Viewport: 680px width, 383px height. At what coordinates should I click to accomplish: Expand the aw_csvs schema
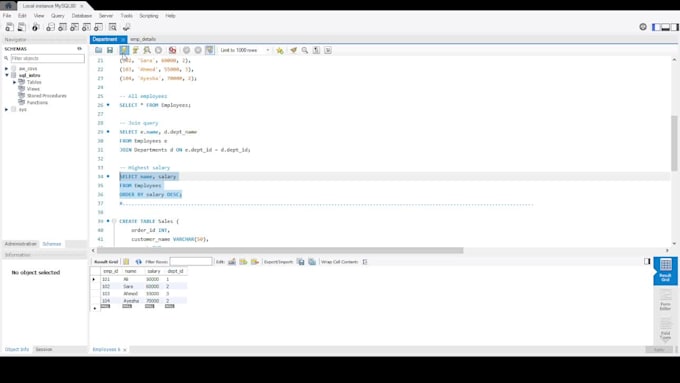(7, 69)
